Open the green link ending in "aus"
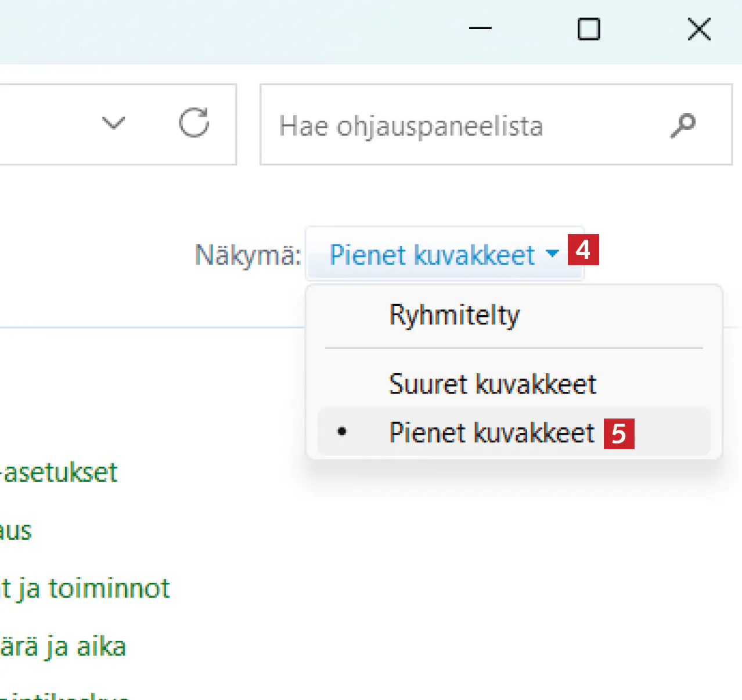This screenshot has height=700, width=742. pos(16,531)
